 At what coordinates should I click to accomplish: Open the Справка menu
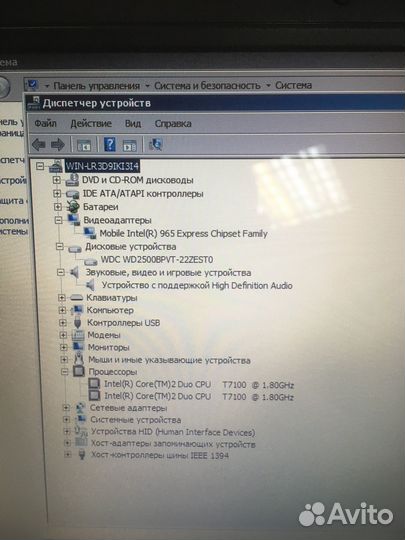(173, 124)
